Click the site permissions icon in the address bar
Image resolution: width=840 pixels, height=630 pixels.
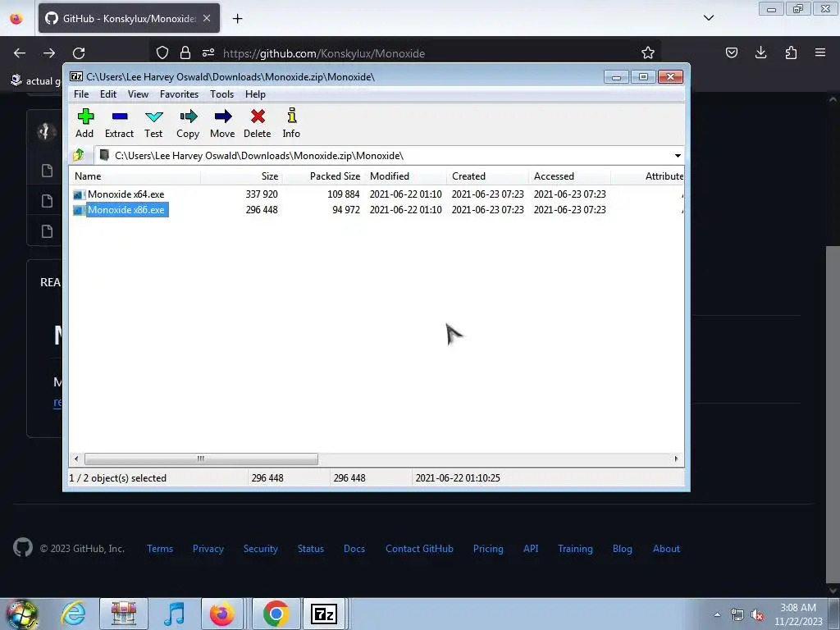point(208,52)
